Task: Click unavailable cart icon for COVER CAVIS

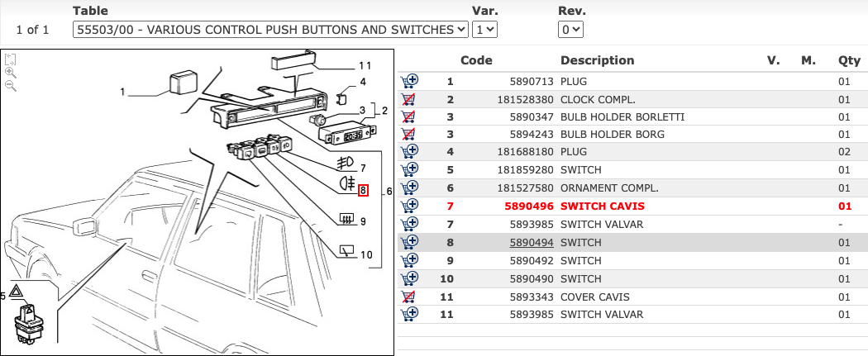Action: point(408,297)
